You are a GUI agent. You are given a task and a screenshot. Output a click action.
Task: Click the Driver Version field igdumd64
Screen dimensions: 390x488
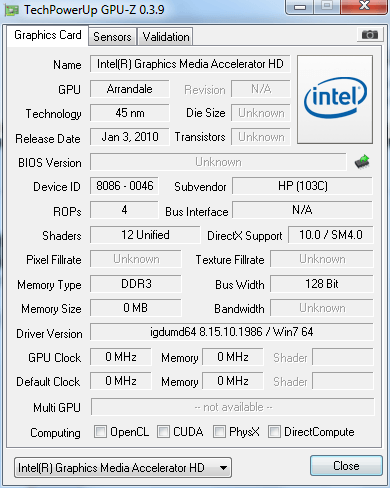click(x=232, y=332)
